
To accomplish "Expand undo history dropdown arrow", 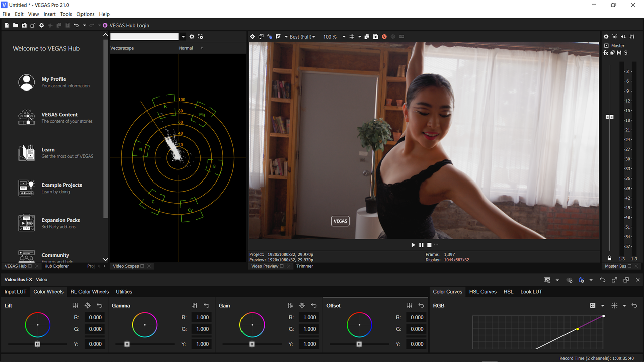I will 85,25.
